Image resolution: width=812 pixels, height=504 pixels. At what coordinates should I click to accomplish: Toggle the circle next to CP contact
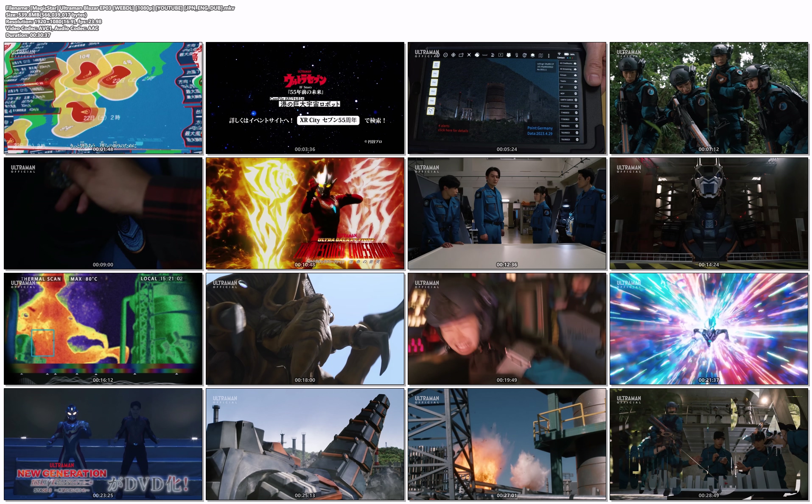coord(575,87)
